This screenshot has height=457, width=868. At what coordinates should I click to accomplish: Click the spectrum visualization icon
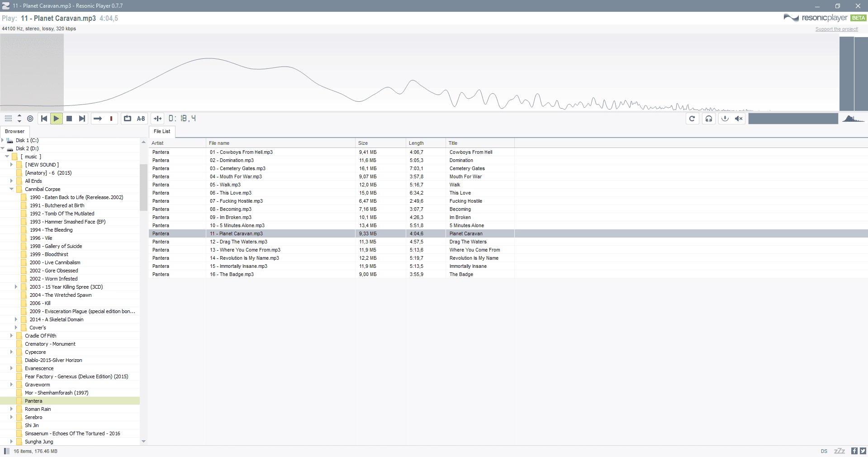853,119
